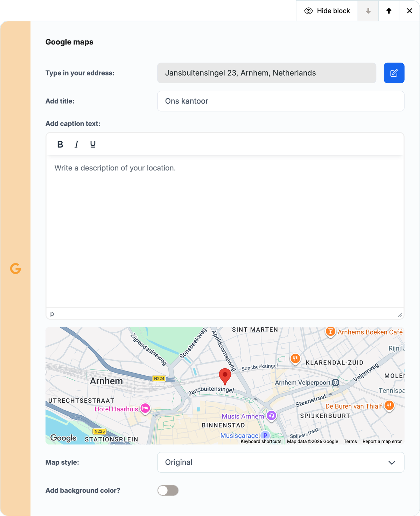Click the STATIONSPLEIN label on map
The height and width of the screenshot is (516, 420).
pyautogui.click(x=112, y=439)
